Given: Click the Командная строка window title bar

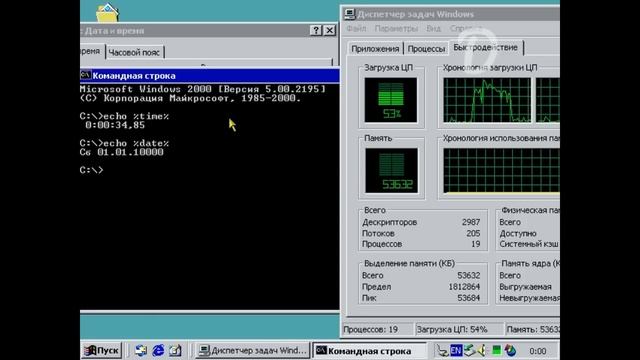Looking at the screenshot, I should 210,76.
